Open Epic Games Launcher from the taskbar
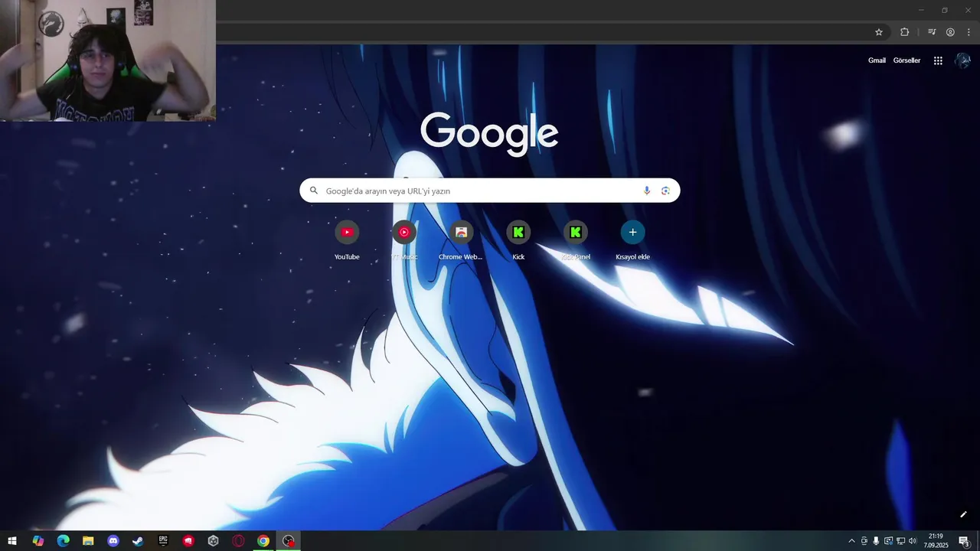The width and height of the screenshot is (980, 551). click(x=163, y=541)
